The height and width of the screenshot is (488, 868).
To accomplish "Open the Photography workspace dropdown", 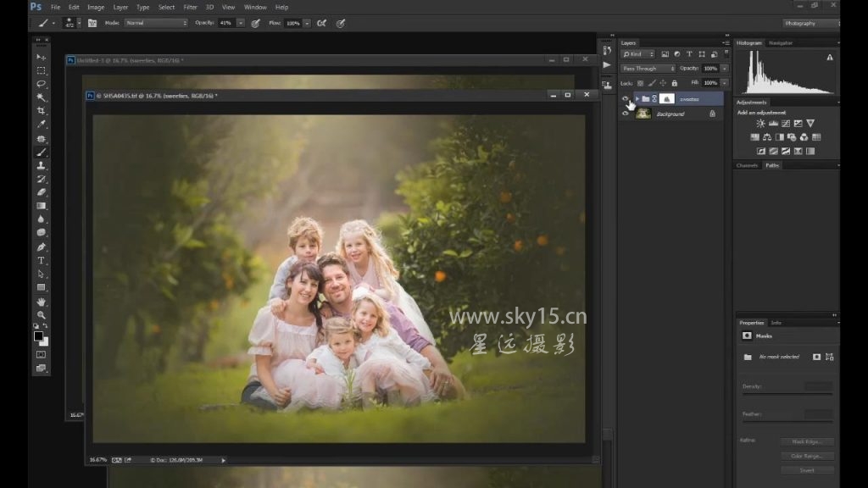I will click(810, 23).
